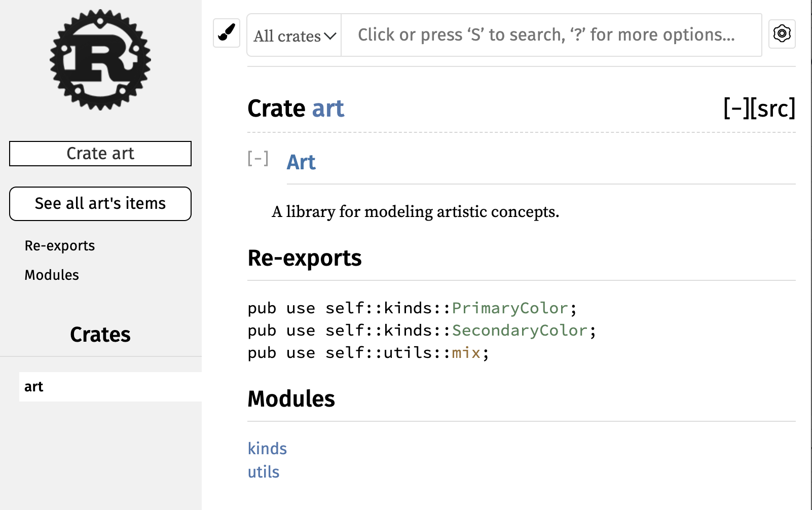Viewport: 812px width, 510px height.
Task: Click the Rust gear logo
Action: coord(100,60)
